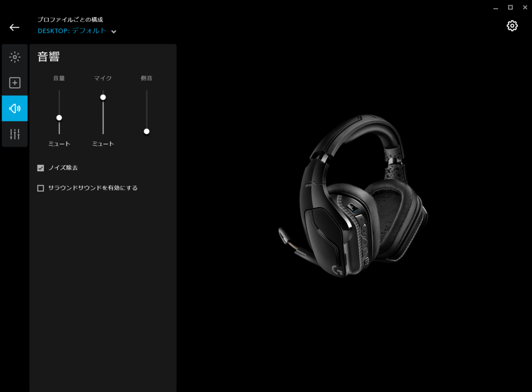Click the 側音 sidetone slider knob
This screenshot has height=392, width=532.
click(x=147, y=131)
